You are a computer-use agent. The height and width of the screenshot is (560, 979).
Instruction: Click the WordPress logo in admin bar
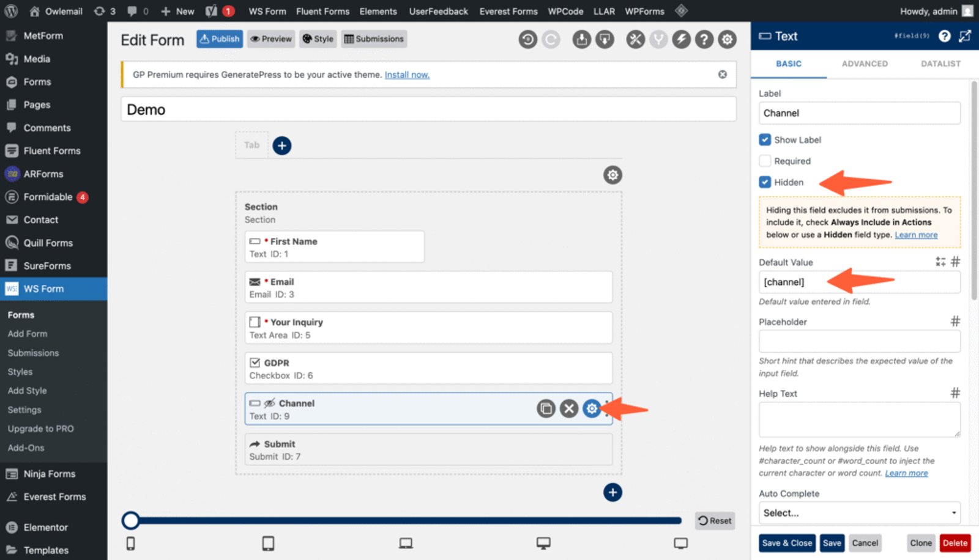(x=12, y=11)
